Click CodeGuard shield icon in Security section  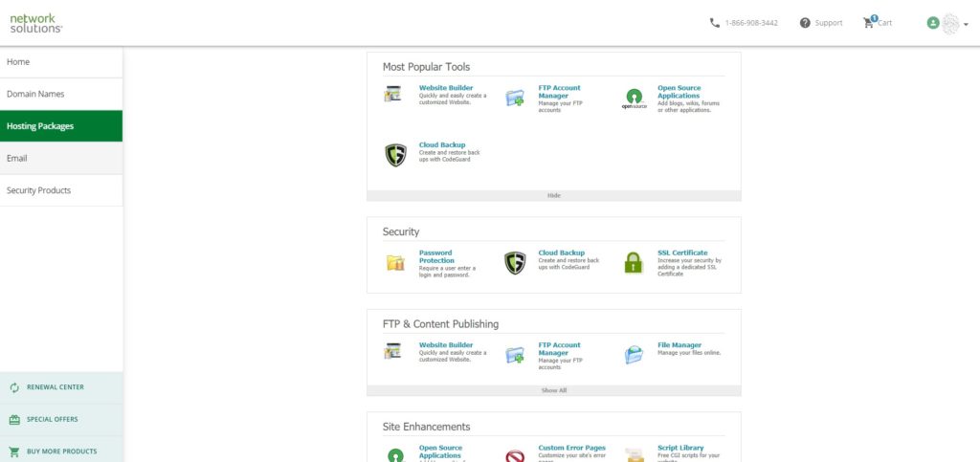[515, 263]
